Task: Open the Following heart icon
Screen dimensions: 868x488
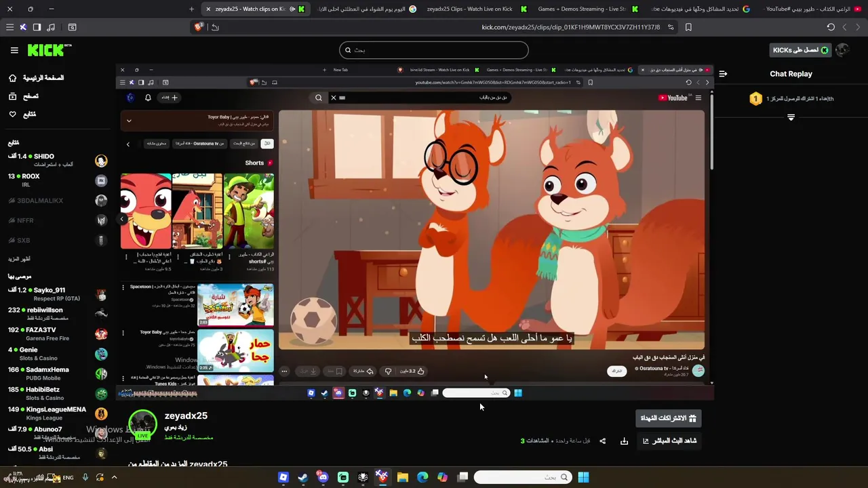Action: pyautogui.click(x=12, y=115)
